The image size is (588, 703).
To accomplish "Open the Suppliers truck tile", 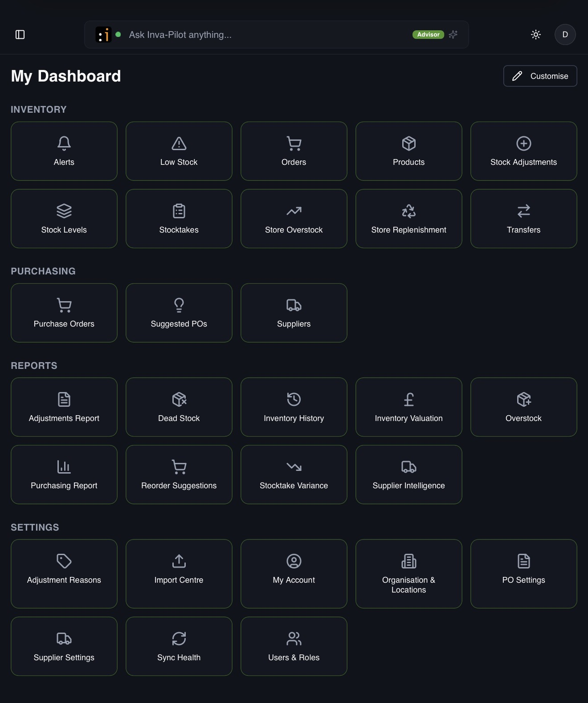I will (294, 313).
